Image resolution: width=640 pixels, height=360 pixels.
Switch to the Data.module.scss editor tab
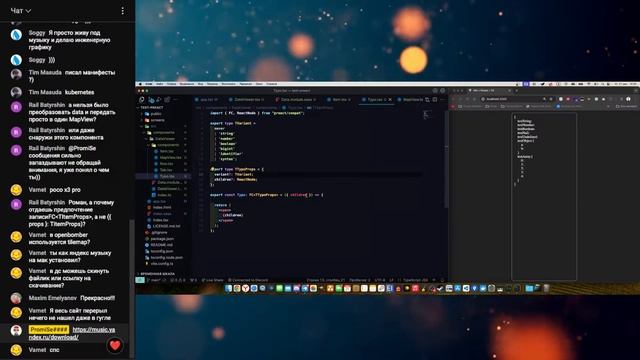(x=297, y=100)
